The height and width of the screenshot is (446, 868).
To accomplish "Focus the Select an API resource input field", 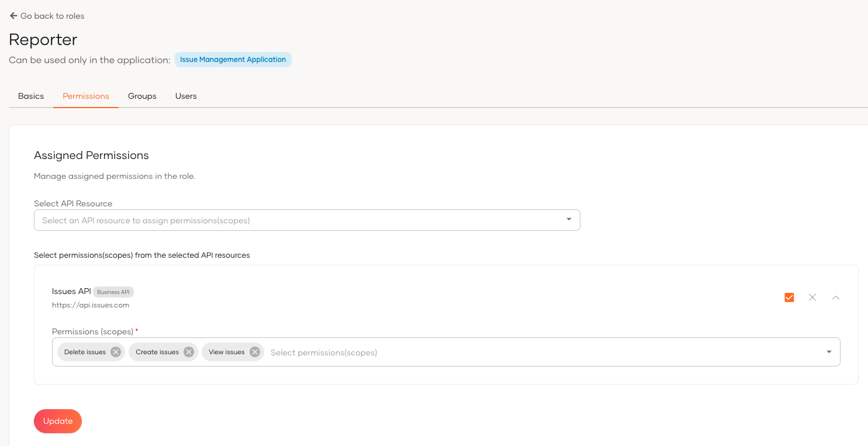I will 307,220.
